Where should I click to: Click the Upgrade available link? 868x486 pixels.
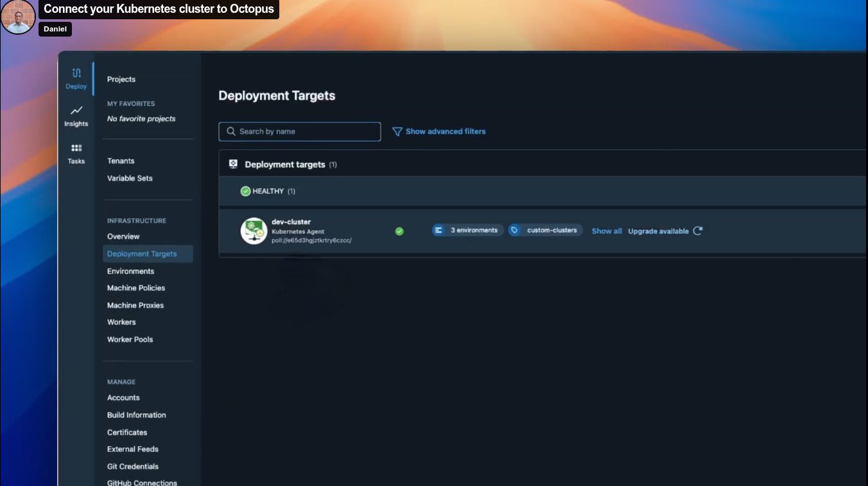(658, 231)
